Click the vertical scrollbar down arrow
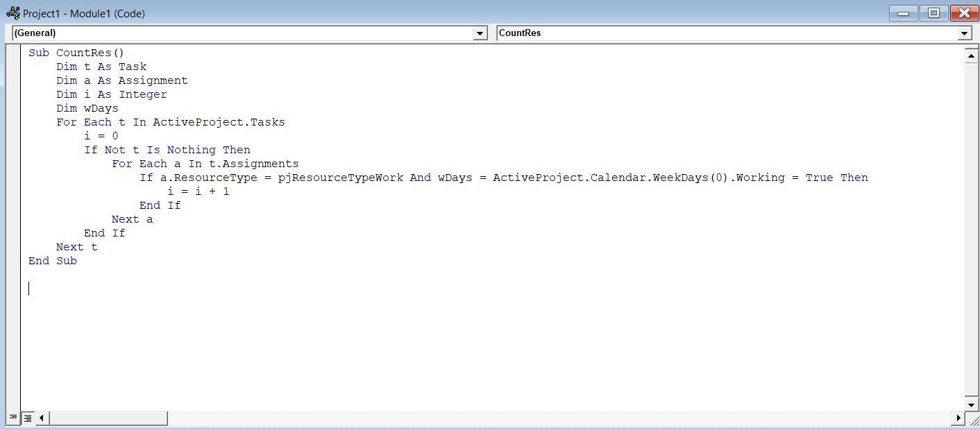Viewport: 980px width, 430px height. coord(972,405)
